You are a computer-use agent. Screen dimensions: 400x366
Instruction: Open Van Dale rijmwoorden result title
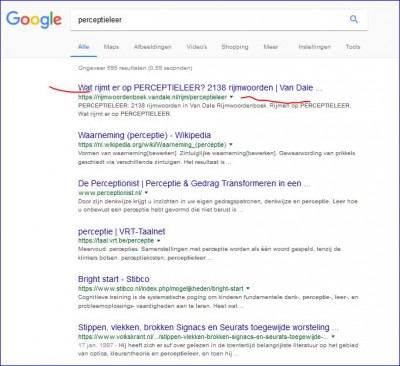(x=200, y=88)
